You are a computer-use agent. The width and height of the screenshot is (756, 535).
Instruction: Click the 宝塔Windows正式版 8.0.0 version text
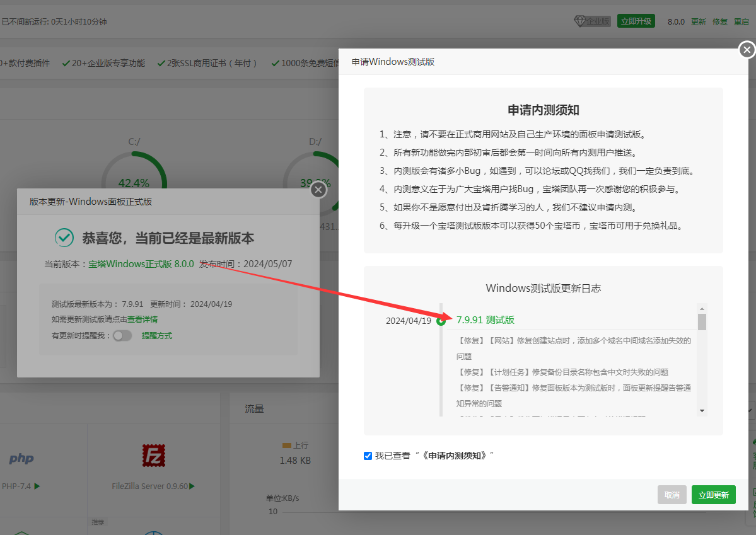point(141,263)
